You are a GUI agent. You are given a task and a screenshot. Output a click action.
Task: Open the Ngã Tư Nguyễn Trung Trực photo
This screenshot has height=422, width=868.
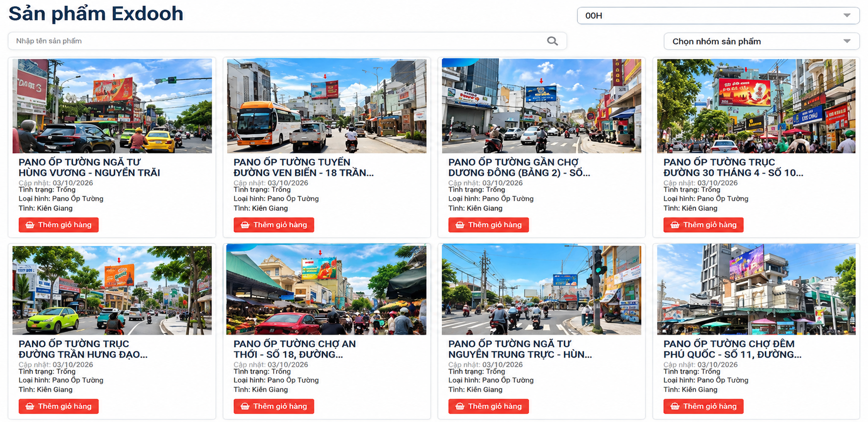point(542,289)
